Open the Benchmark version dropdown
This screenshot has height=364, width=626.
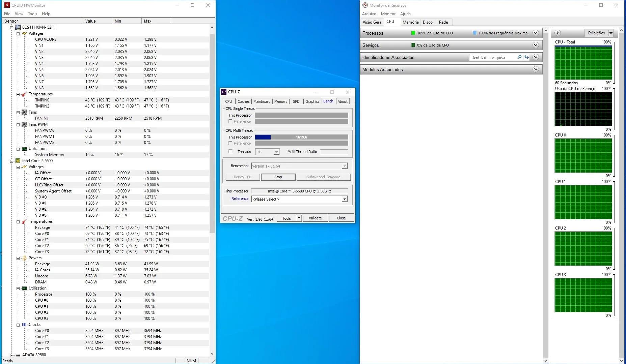coord(345,166)
